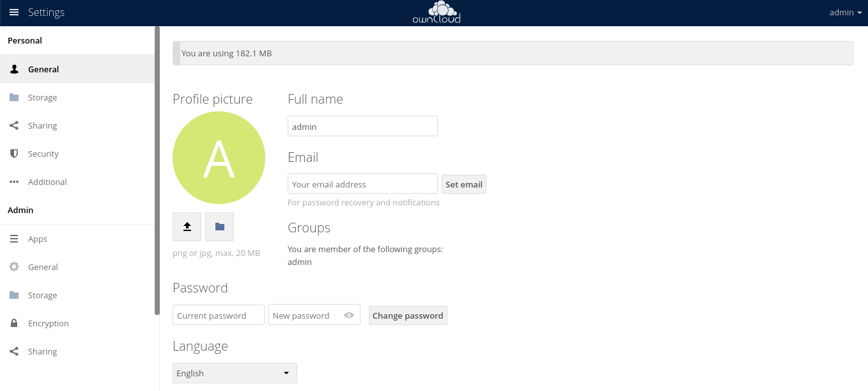Pick avatar from files using folder icon
The width and height of the screenshot is (868, 391).
coord(219,227)
